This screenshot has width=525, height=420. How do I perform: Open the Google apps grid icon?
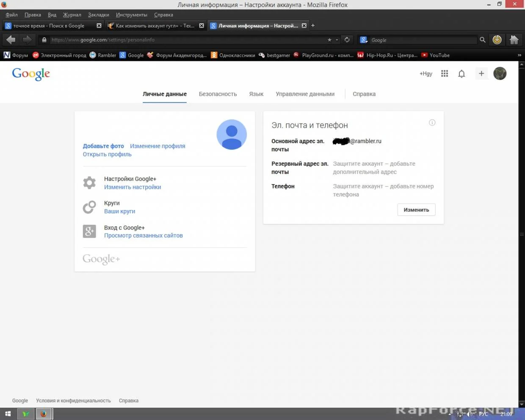pos(444,74)
